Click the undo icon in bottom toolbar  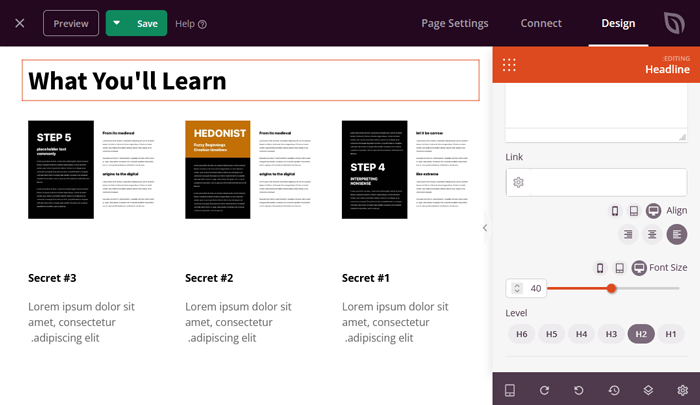point(578,390)
